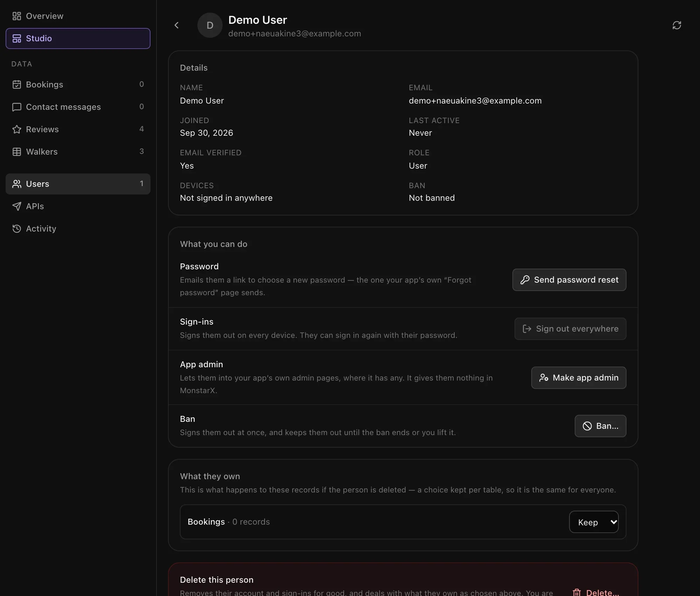The image size is (700, 596).
Task: Send a password reset email
Action: [x=569, y=280]
